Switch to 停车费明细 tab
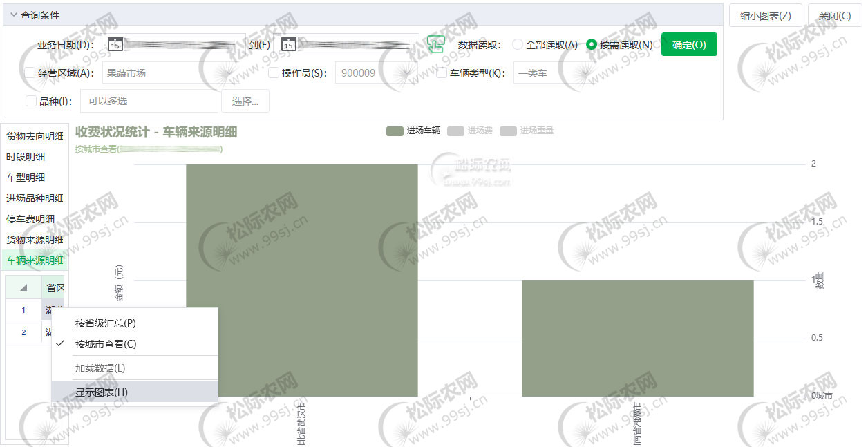 click(x=35, y=219)
